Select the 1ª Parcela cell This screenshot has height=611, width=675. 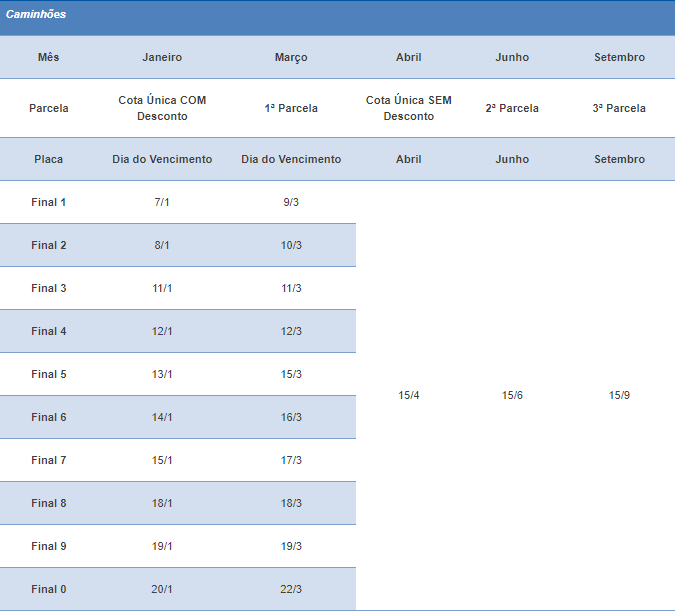point(291,108)
